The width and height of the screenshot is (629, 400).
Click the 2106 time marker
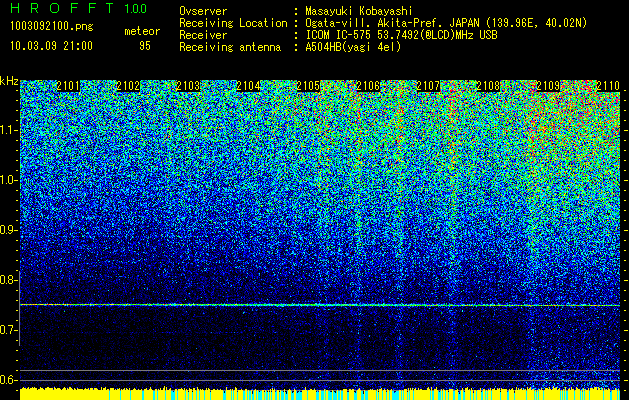pos(368,86)
